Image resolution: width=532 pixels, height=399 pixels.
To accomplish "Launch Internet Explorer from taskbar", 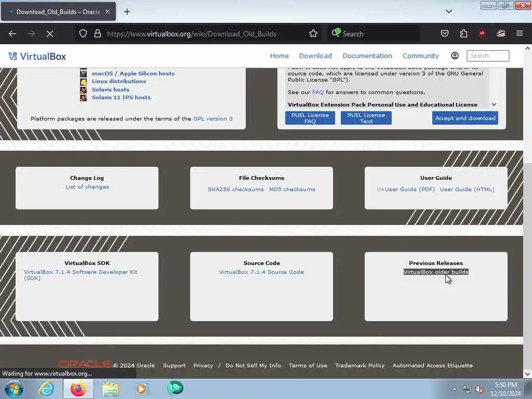I will tap(46, 389).
